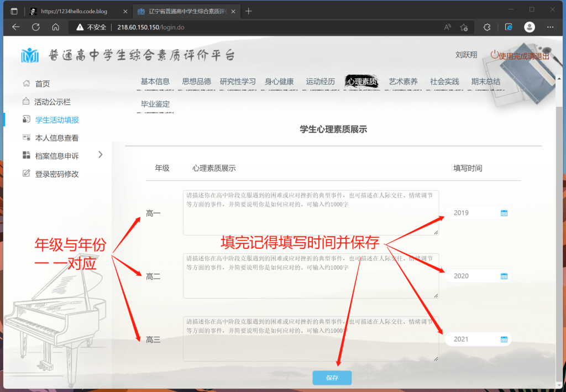
Task: Click the 高一 psychological quality text area
Action: click(311, 213)
